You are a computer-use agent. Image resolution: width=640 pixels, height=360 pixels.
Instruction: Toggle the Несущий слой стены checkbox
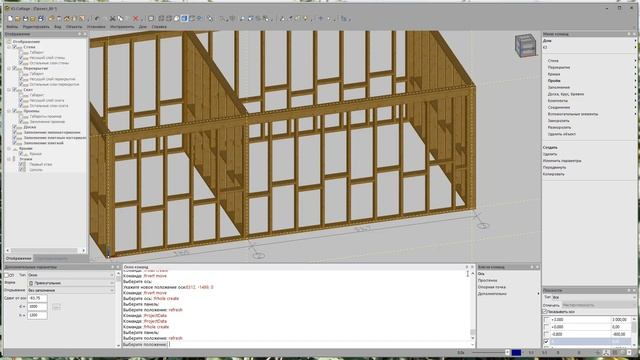coord(21,58)
